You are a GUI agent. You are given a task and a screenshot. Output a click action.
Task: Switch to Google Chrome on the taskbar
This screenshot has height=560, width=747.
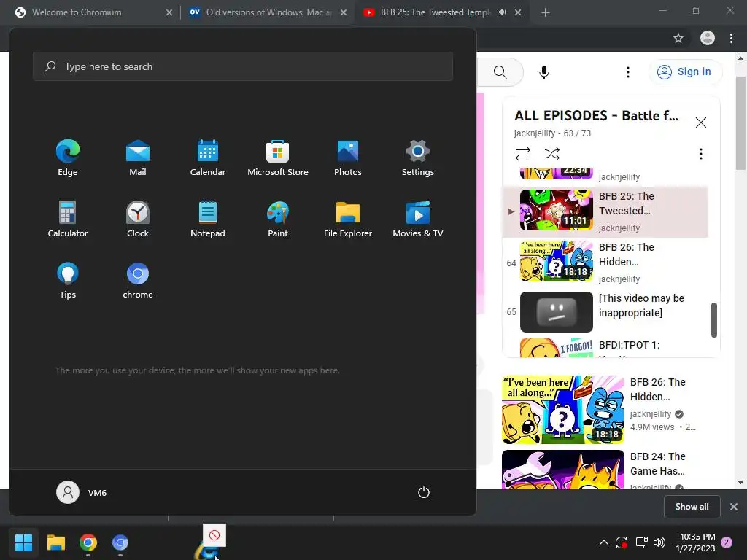(88, 542)
